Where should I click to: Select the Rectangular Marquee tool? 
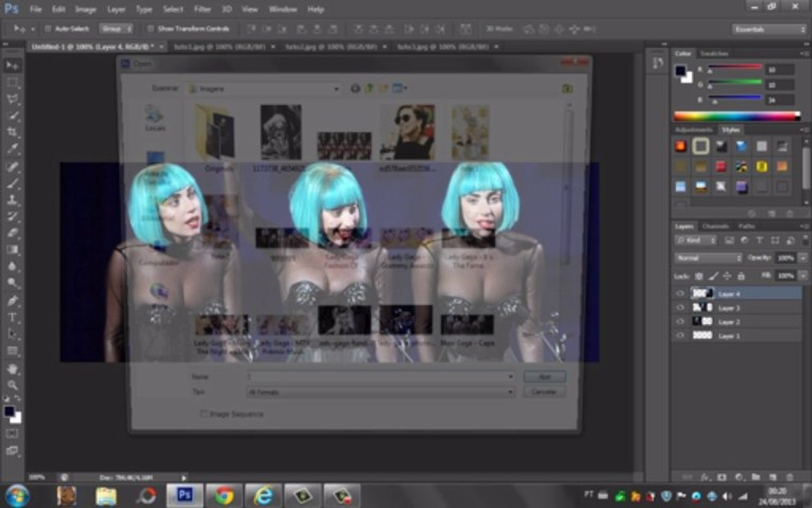click(x=13, y=83)
